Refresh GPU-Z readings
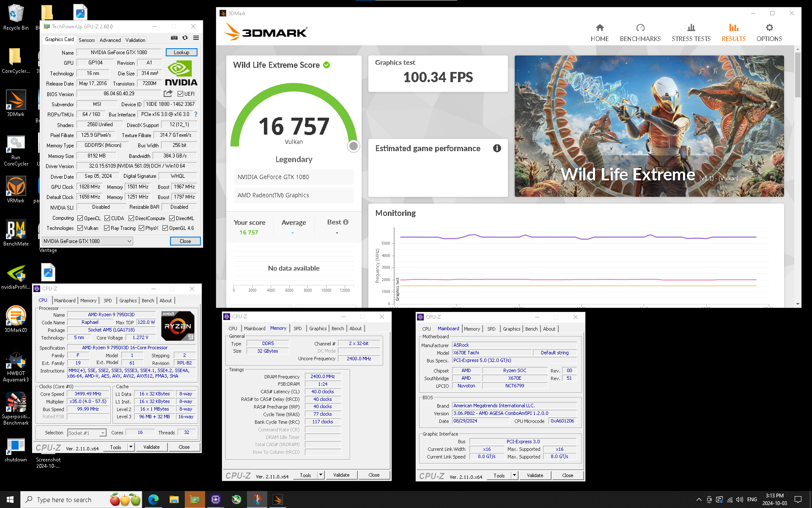The height and width of the screenshot is (508, 812). 185,38
